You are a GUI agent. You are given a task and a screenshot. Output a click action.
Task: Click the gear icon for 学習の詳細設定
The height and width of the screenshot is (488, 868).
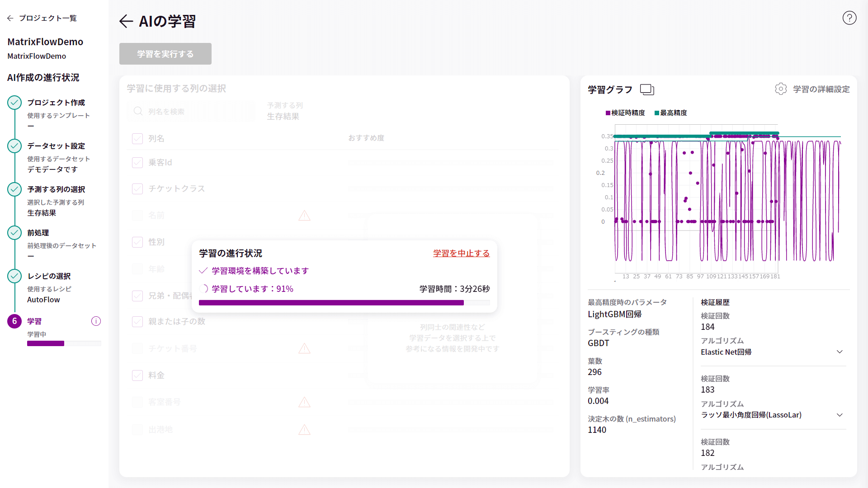(781, 89)
